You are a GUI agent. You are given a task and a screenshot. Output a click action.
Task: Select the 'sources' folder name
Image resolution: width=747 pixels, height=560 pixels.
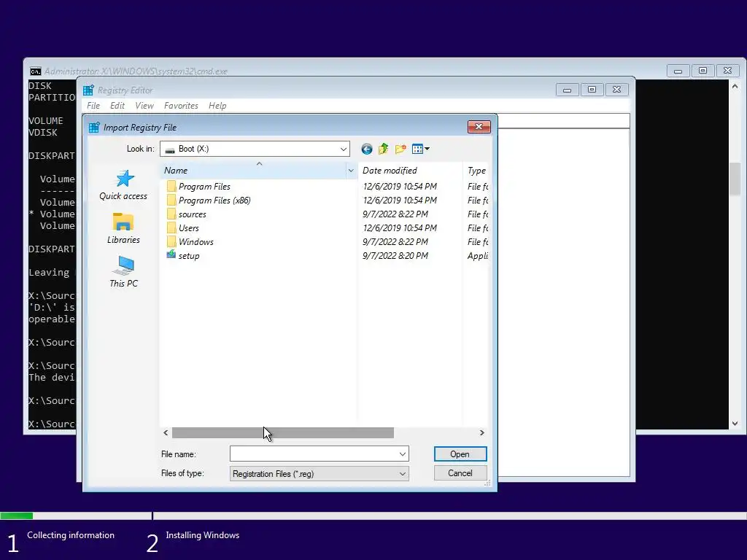tap(193, 214)
